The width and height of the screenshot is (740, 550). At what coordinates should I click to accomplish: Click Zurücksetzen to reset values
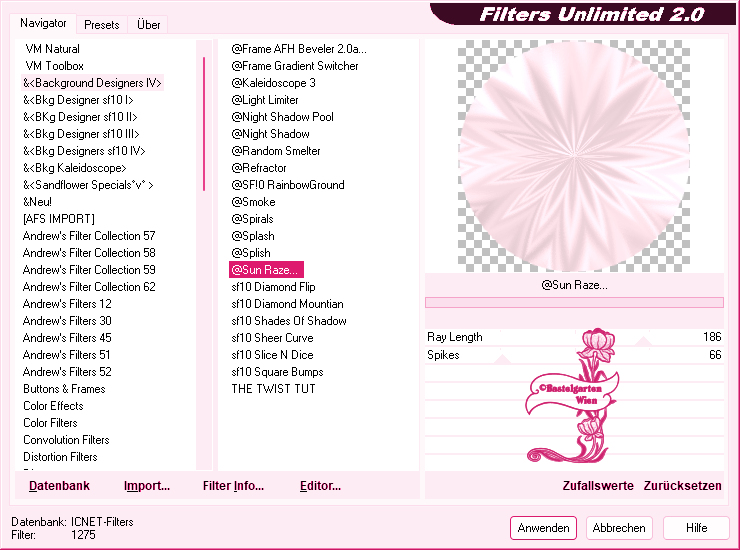click(x=682, y=486)
